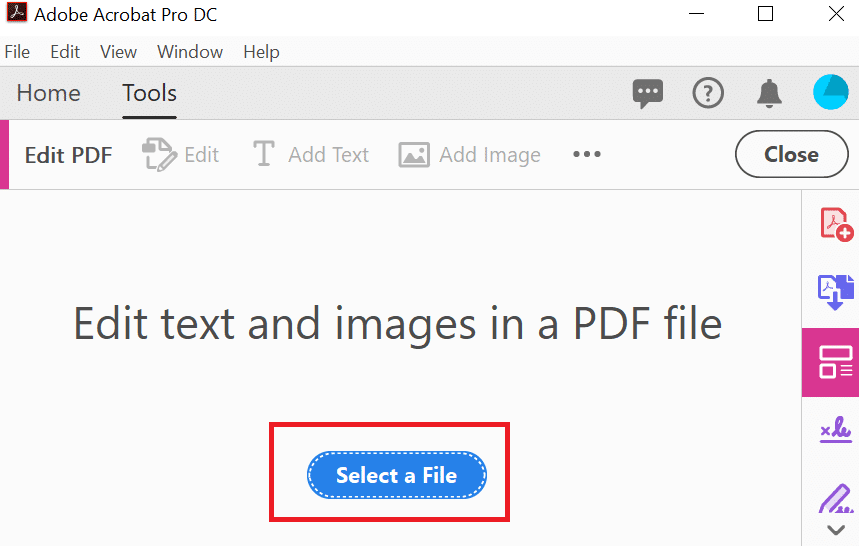Click the help question mark icon
The image size is (859, 546).
[x=708, y=94]
